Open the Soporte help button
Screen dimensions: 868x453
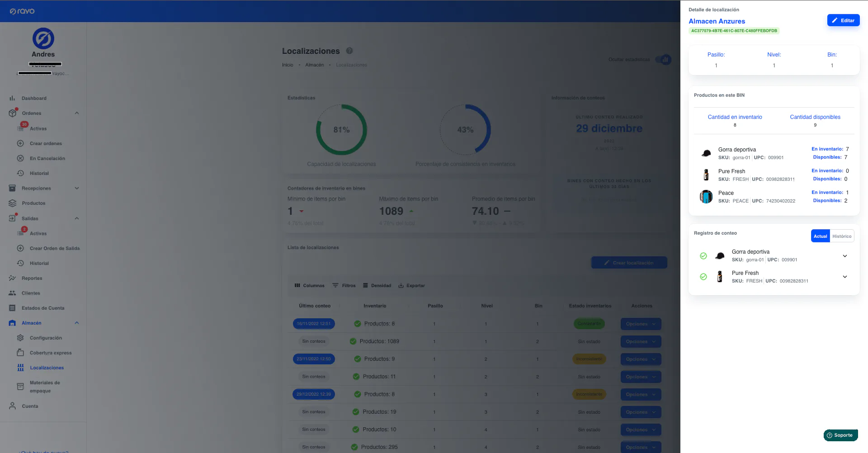click(840, 435)
